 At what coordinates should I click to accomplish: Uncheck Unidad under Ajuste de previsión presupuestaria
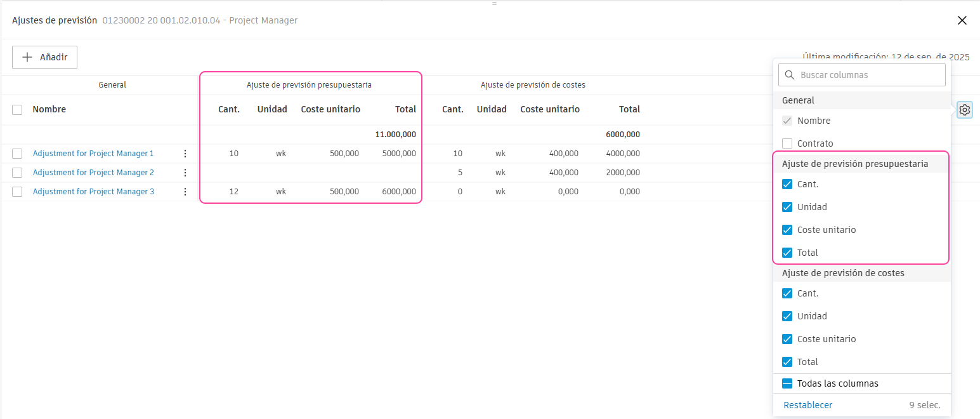click(x=787, y=207)
